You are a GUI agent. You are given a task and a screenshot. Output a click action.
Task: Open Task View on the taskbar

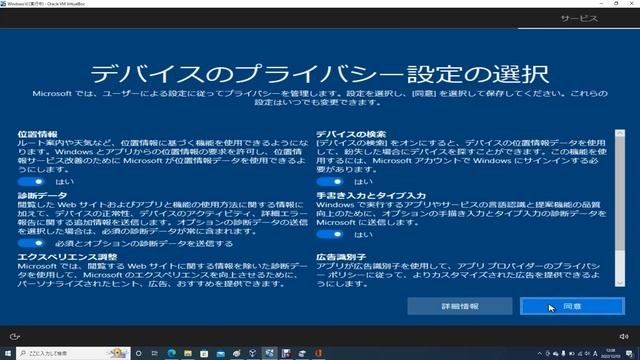[x=155, y=353]
